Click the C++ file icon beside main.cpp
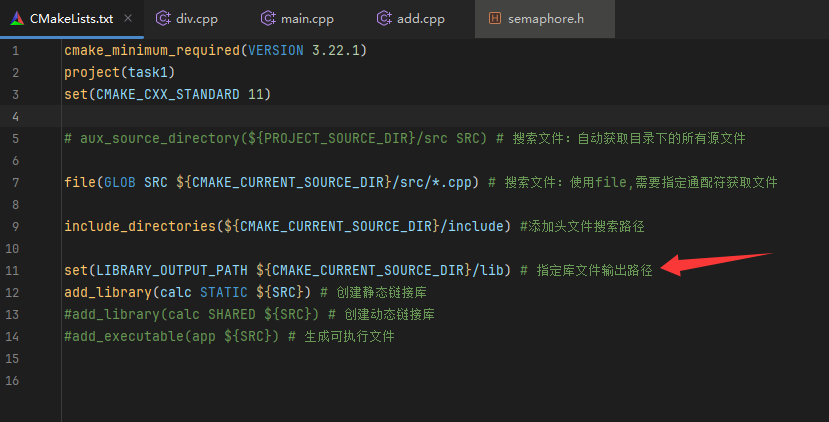Image resolution: width=829 pixels, height=422 pixels. click(268, 19)
